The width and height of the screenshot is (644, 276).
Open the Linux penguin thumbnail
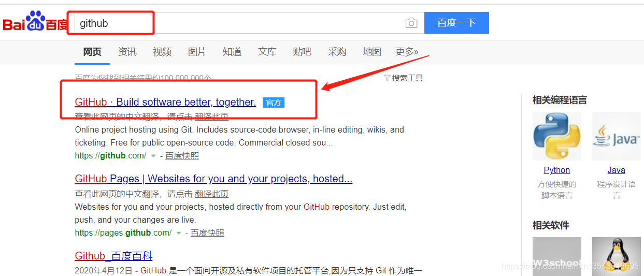[617, 256]
